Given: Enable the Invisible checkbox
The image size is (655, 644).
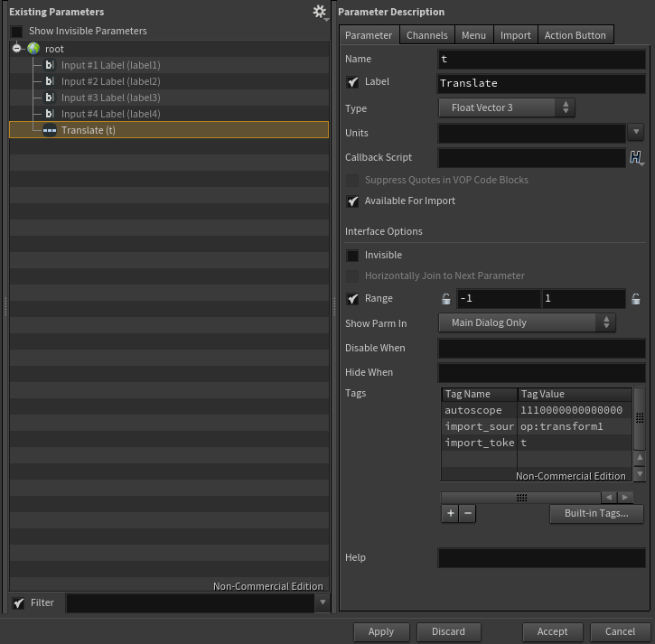Looking at the screenshot, I should coord(352,256).
